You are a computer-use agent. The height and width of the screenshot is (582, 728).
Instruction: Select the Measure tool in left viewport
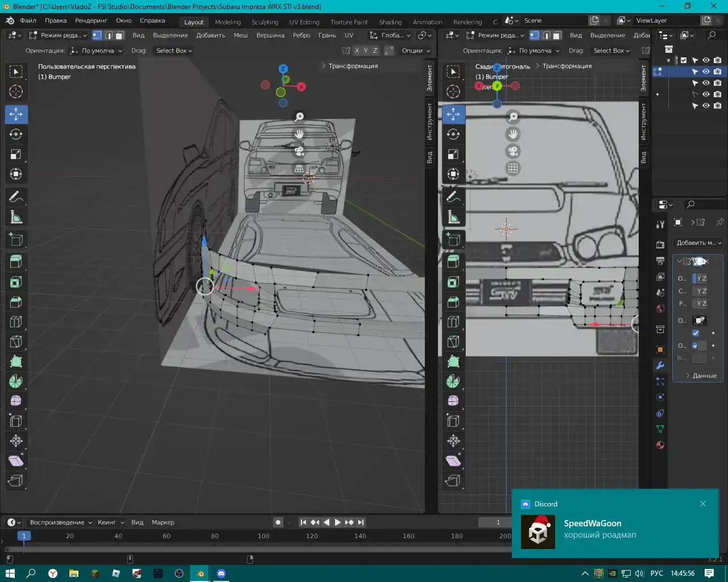point(16,217)
